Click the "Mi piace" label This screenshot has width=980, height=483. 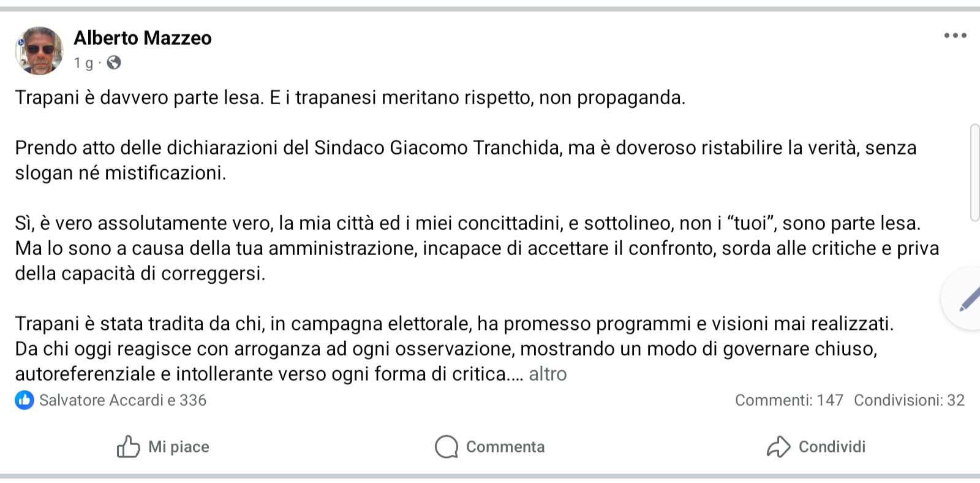[178, 447]
